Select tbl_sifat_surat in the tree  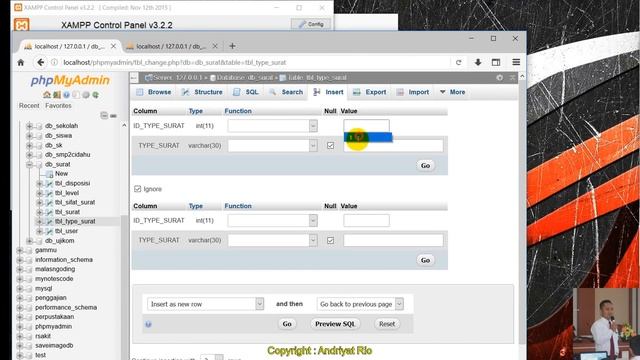[x=75, y=202]
